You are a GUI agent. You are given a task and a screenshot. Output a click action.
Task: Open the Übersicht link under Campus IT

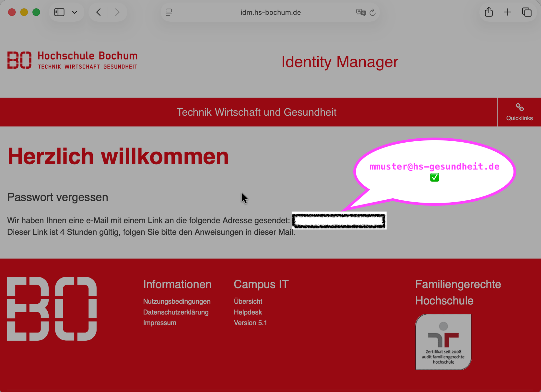(248, 301)
